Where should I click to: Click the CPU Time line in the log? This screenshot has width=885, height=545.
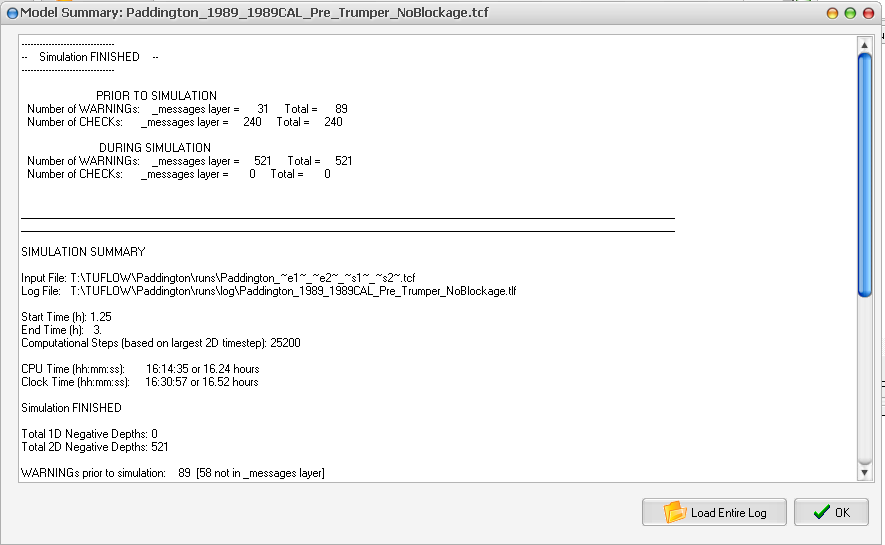(140, 369)
